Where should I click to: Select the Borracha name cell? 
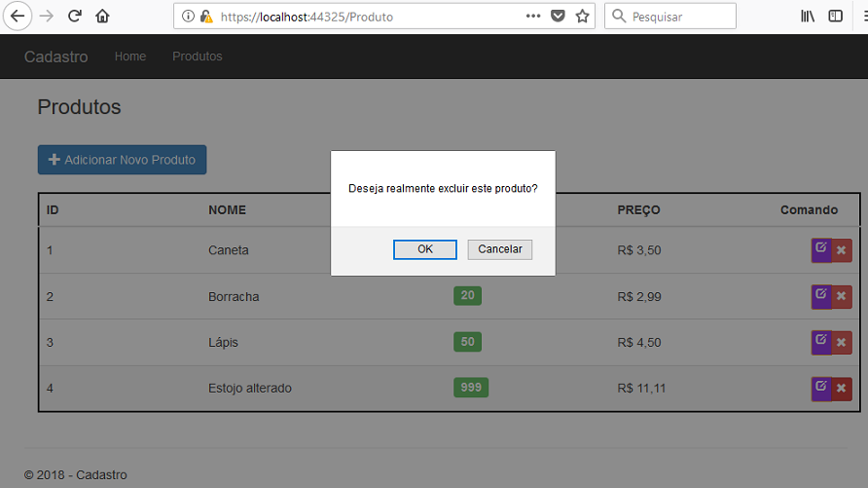234,296
